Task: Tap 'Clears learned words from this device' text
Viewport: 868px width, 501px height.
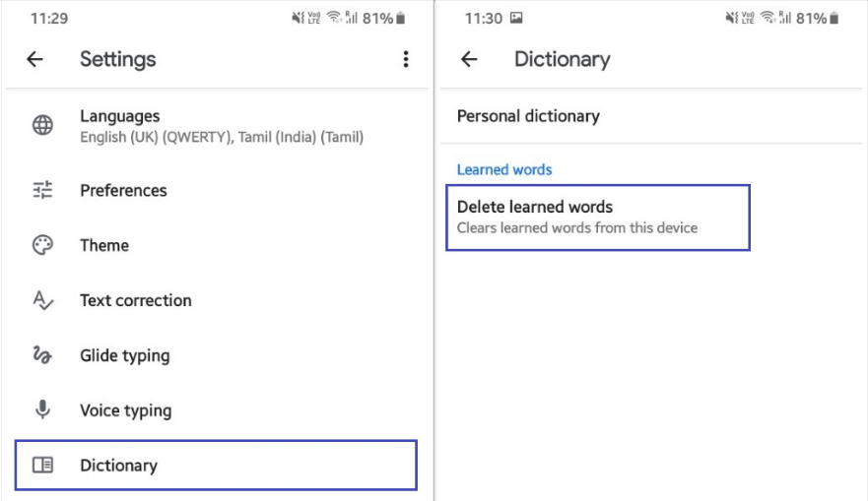Action: [577, 227]
